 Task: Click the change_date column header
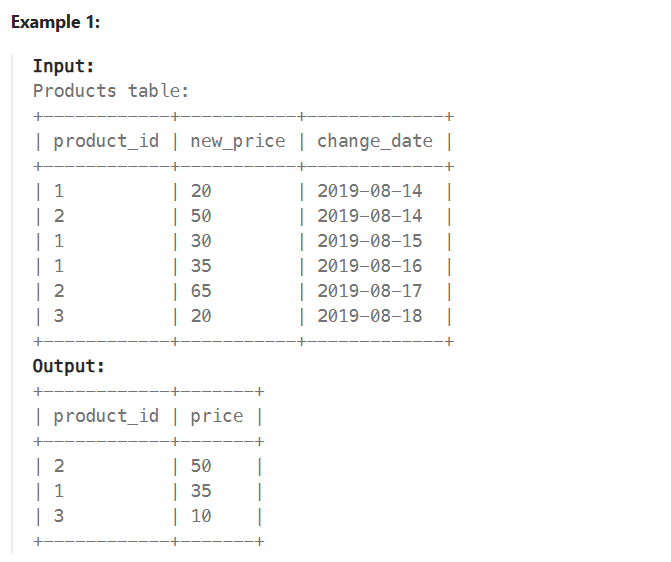pyautogui.click(x=375, y=140)
